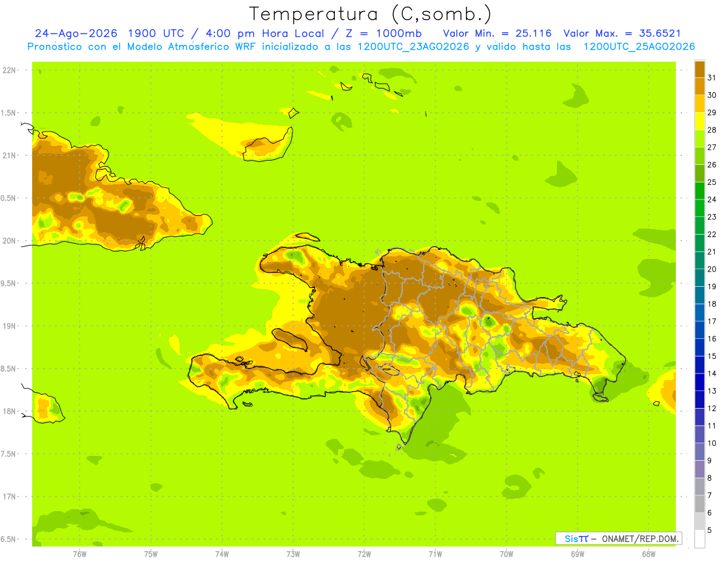The image size is (728, 562).
Task: Click the '19N' latitude axis label
Action: 10,326
